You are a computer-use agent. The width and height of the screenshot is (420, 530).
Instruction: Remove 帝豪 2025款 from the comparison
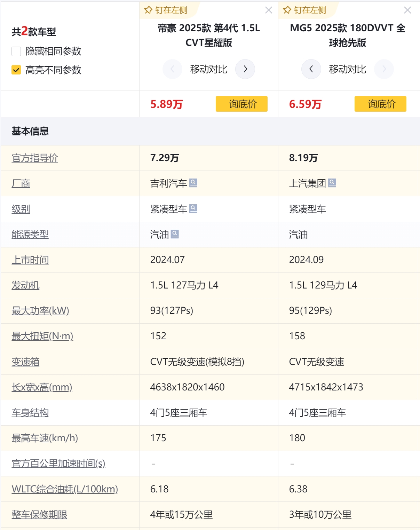269,10
